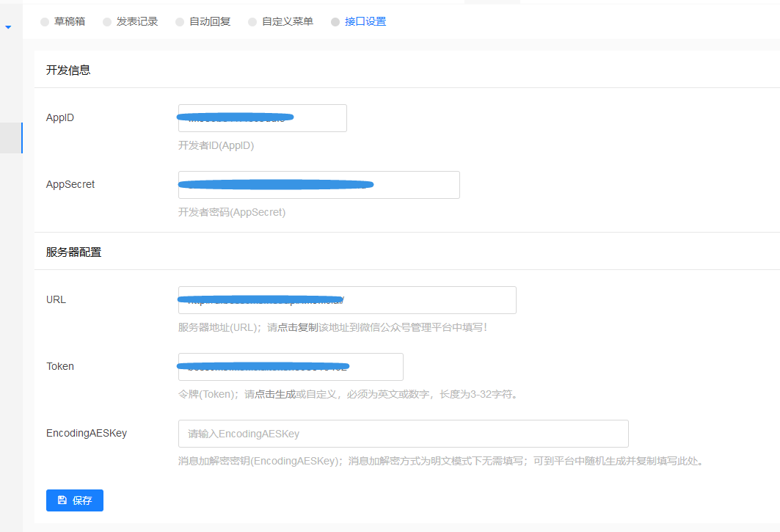
Task: Click the dot icon beside 发表记录
Action: (x=107, y=22)
